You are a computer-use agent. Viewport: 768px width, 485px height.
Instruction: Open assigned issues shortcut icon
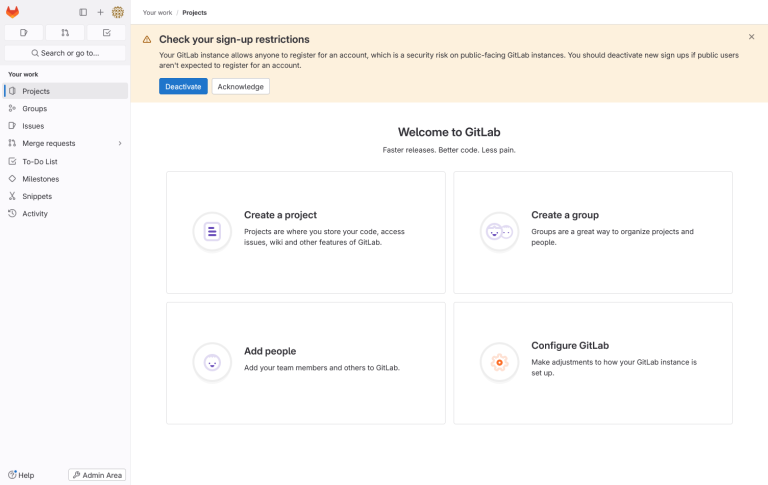pos(24,33)
